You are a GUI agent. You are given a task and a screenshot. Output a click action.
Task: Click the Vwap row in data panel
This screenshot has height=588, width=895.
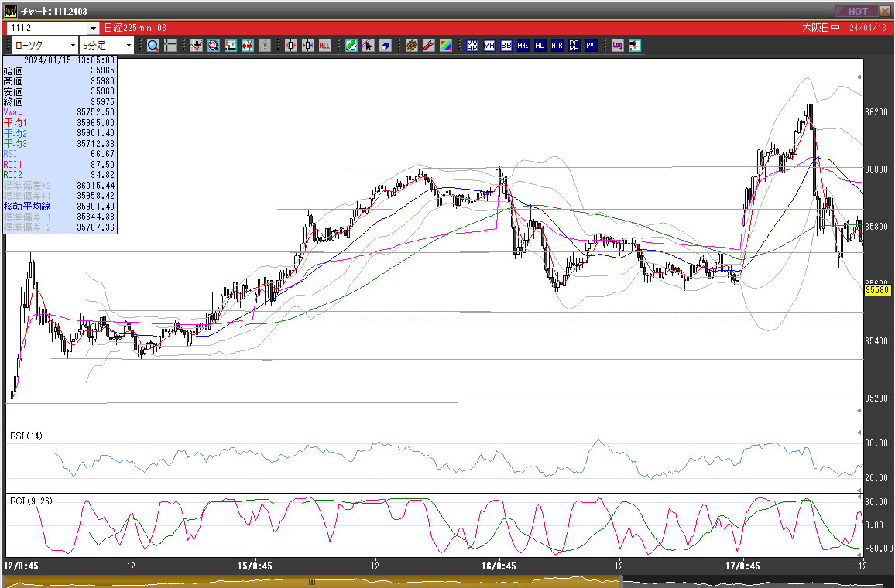point(60,112)
